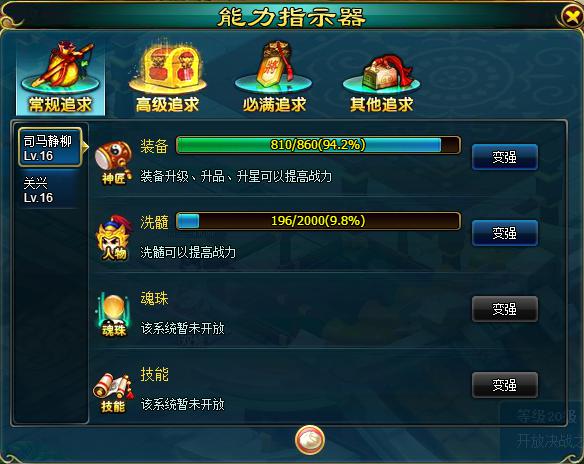Open the 其他追求 tab
The height and width of the screenshot is (464, 584).
pyautogui.click(x=381, y=77)
